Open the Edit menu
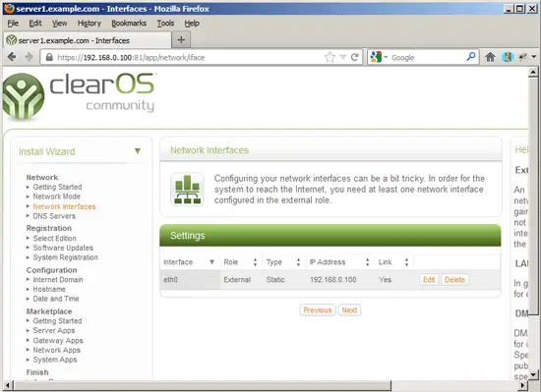This screenshot has width=541, height=392. (35, 23)
